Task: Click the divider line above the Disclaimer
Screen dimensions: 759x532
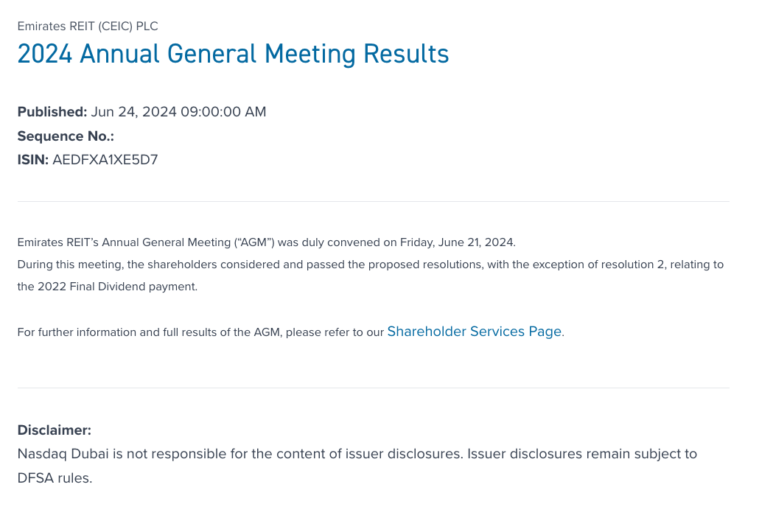Action: (x=373, y=388)
